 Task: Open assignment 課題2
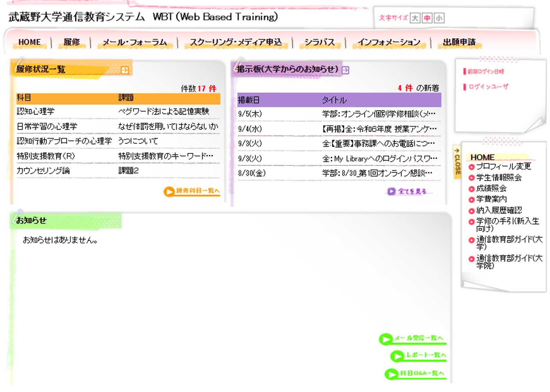click(128, 171)
